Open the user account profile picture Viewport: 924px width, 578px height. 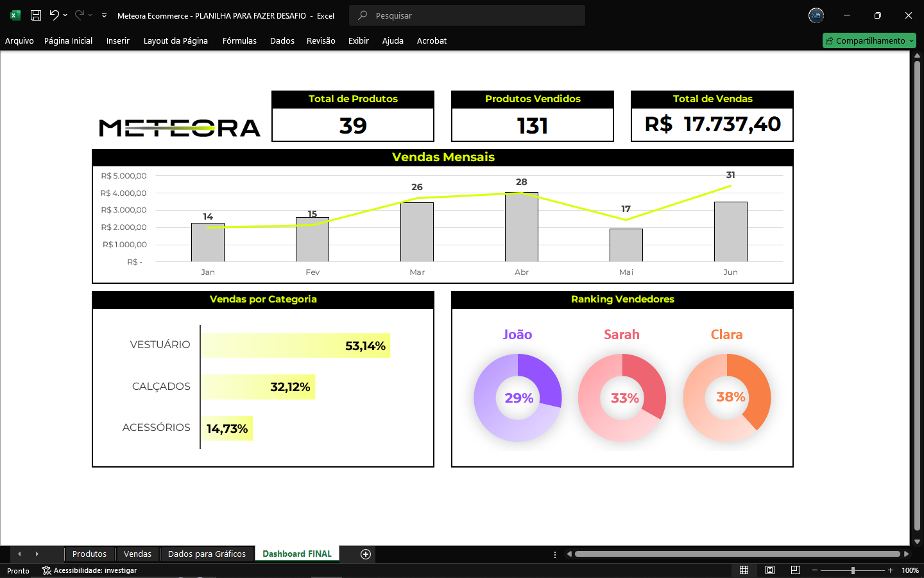tap(816, 15)
